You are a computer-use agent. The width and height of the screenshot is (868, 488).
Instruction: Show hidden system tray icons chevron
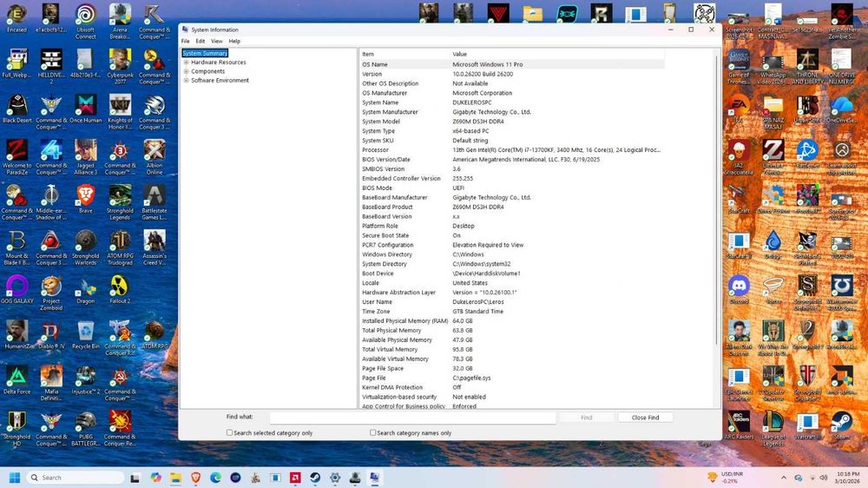click(x=783, y=478)
